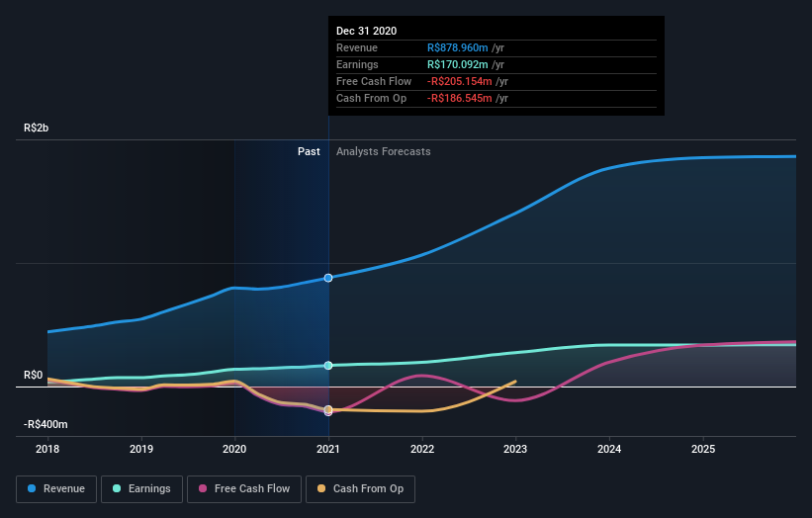Click the R$878.960m revenue value in tooltip

coord(460,47)
